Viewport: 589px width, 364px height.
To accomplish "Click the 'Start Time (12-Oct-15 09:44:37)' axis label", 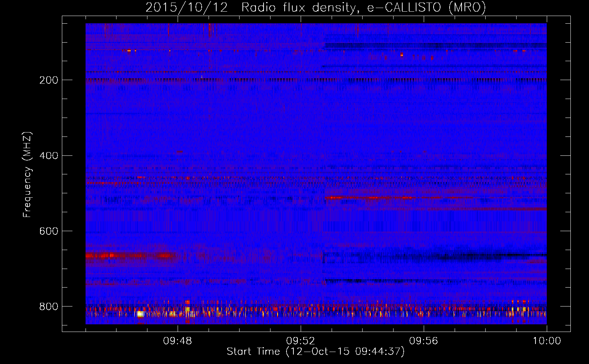I will click(x=316, y=352).
